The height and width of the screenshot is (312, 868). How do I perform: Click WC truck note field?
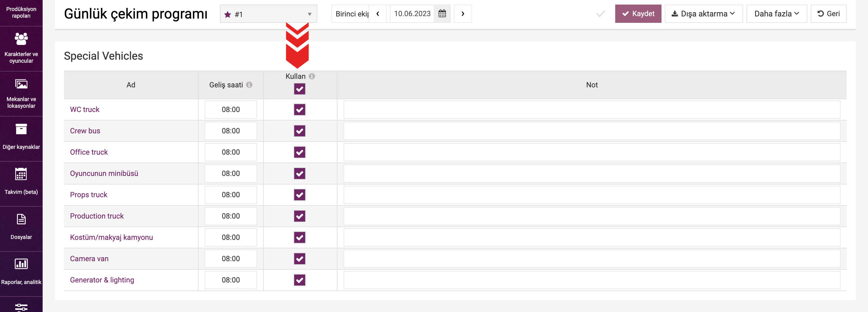tap(592, 110)
